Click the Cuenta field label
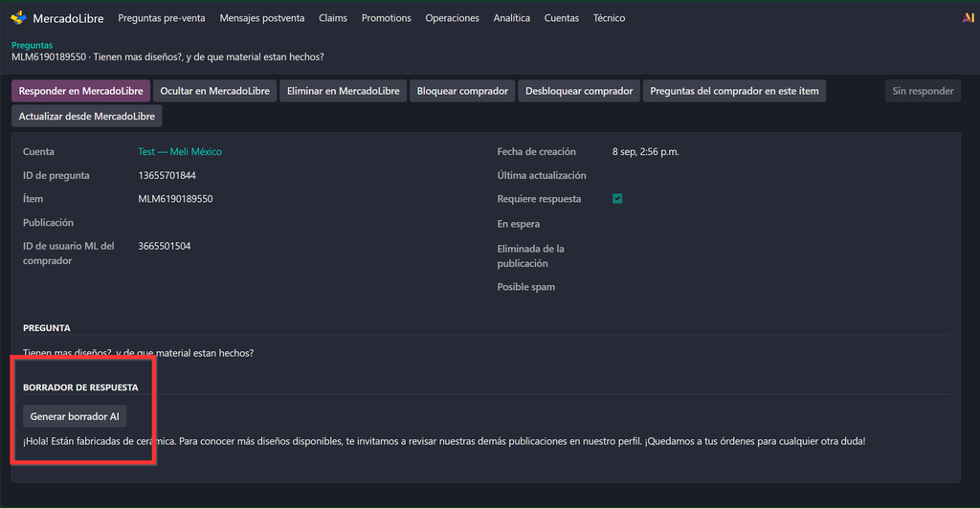Screen dimensions: 980x508 pyautogui.click(x=38, y=151)
